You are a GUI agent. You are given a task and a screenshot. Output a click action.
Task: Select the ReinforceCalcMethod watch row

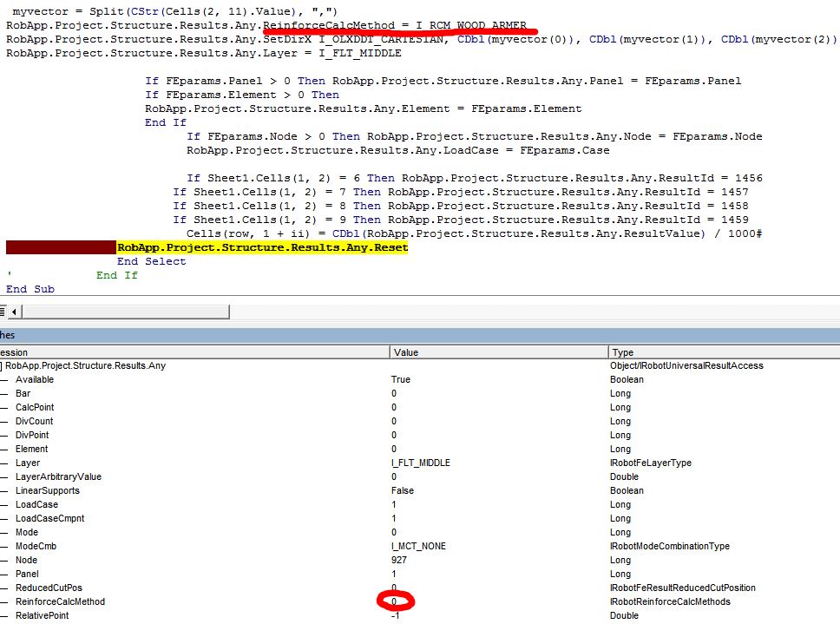coord(420,601)
